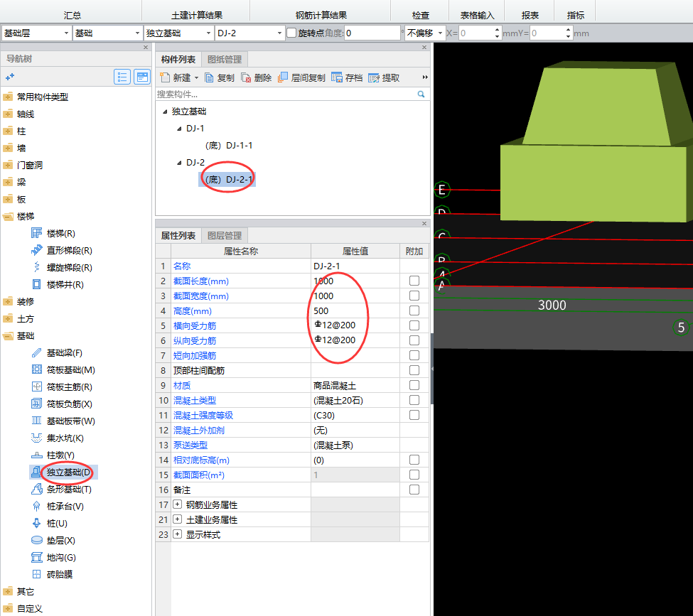
Task: Collapse the DJ-1 tree node
Action: 179,129
